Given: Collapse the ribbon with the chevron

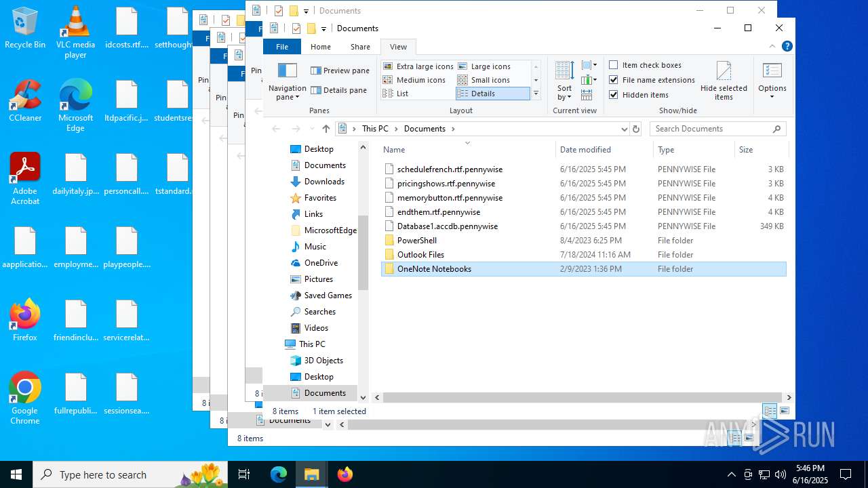Looking at the screenshot, I should coord(772,47).
